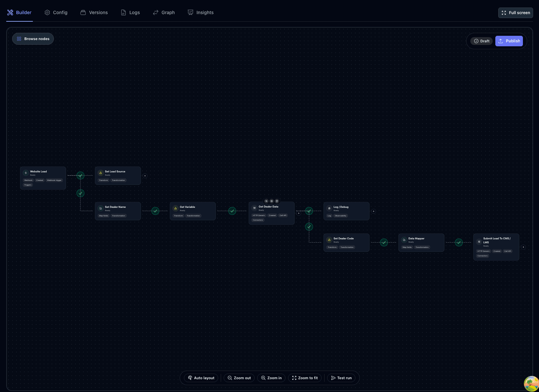Add node after Set Lead Source
This screenshot has height=392, width=539.
tap(145, 176)
